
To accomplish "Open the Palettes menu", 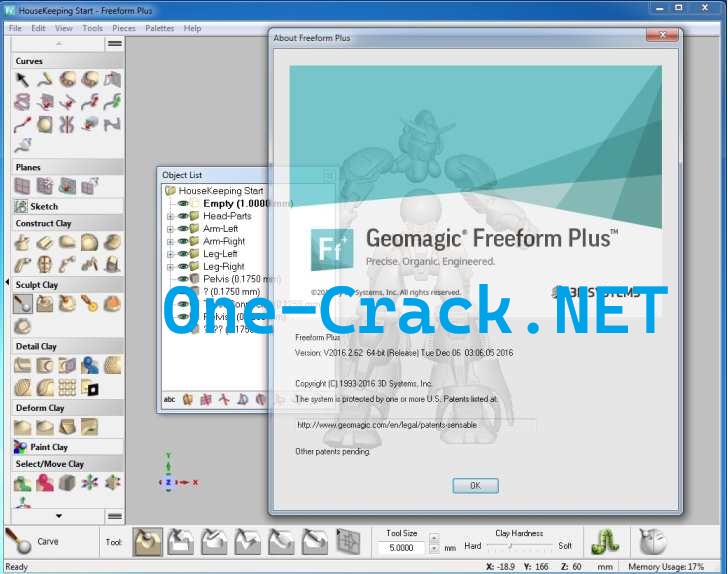I will point(159,28).
